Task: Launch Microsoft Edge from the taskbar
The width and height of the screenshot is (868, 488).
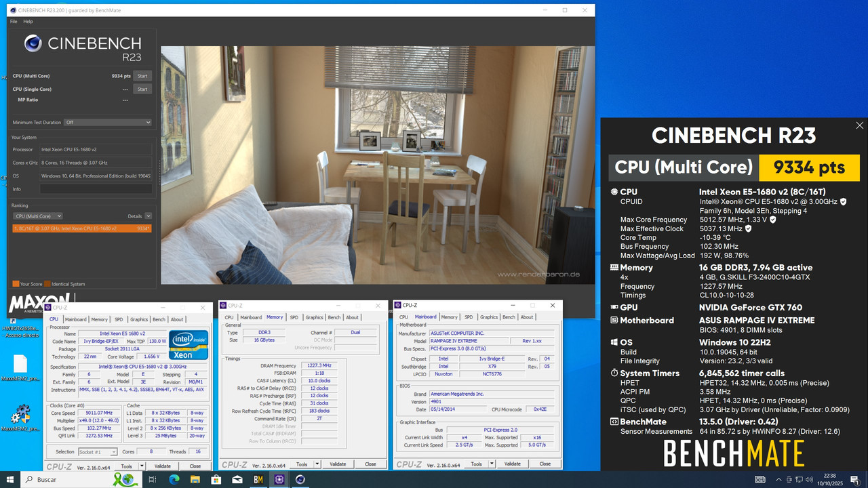Action: [x=174, y=479]
